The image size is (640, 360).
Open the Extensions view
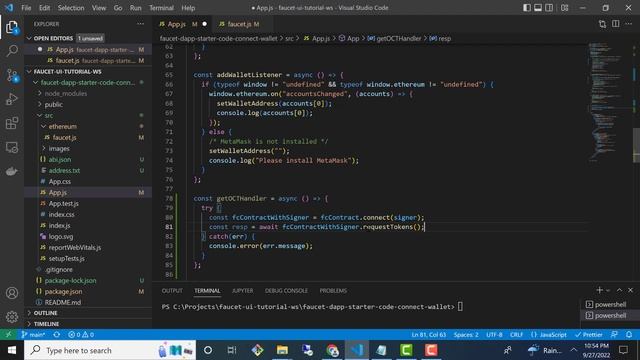tap(12, 123)
